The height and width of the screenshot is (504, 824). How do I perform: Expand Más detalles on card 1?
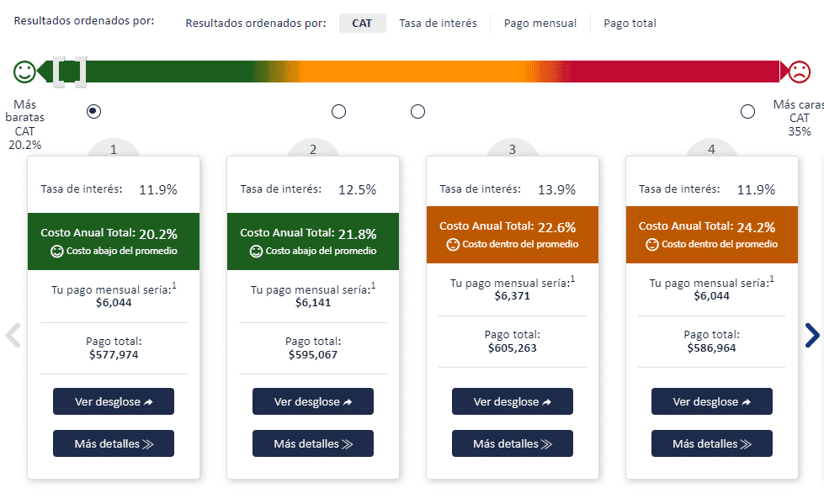click(x=114, y=443)
